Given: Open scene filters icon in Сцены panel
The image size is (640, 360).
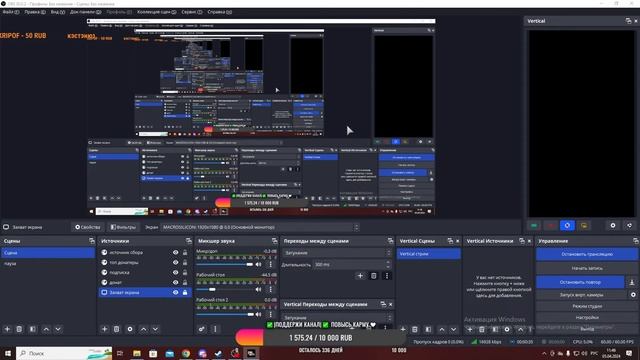Looking at the screenshot, I should (33, 329).
